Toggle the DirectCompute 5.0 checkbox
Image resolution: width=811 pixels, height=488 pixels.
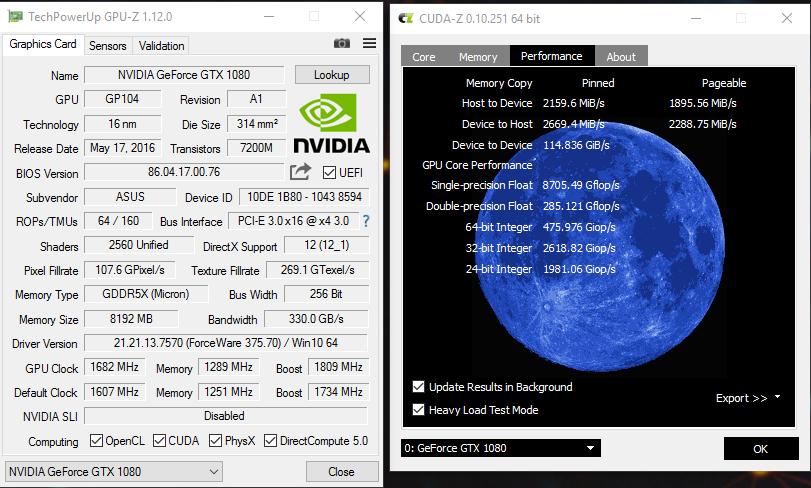[x=270, y=440]
